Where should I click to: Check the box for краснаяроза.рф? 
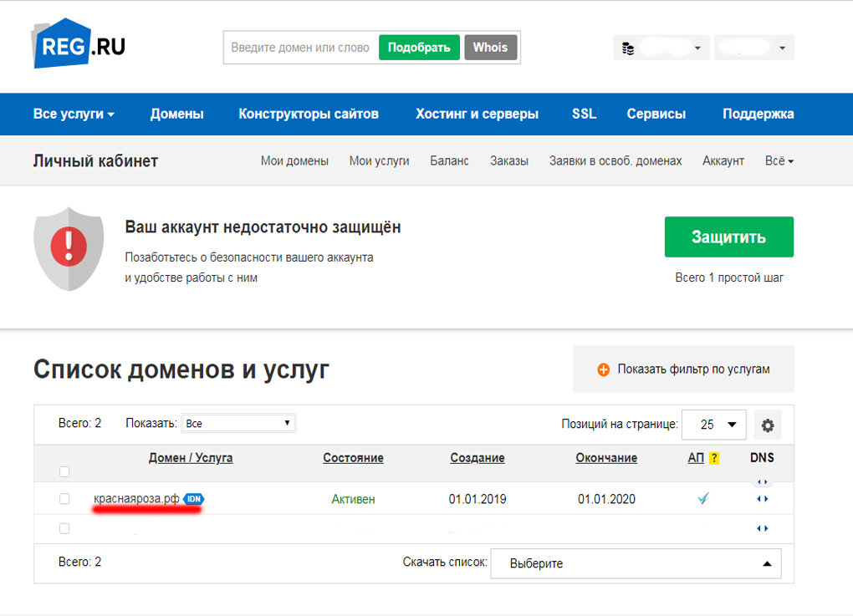coord(64,498)
